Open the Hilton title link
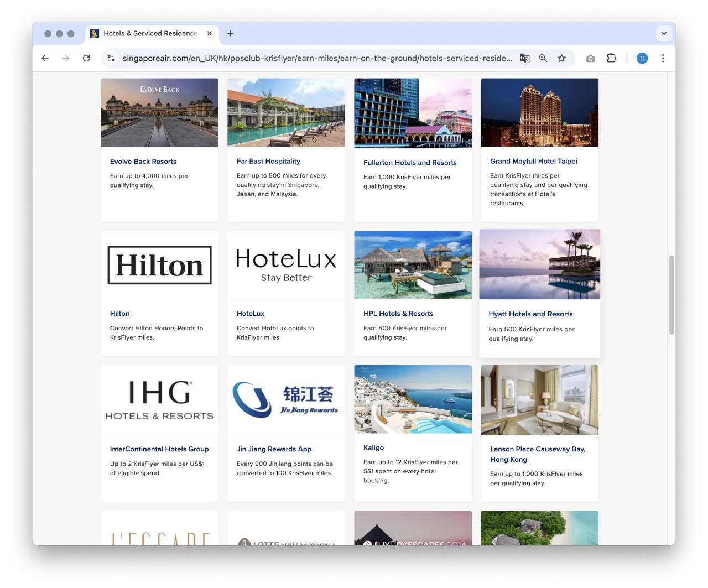The width and height of the screenshot is (708, 588). (x=119, y=314)
